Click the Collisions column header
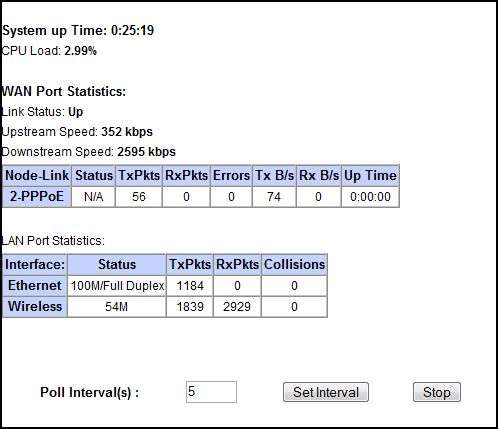The width and height of the screenshot is (498, 429). [x=294, y=264]
